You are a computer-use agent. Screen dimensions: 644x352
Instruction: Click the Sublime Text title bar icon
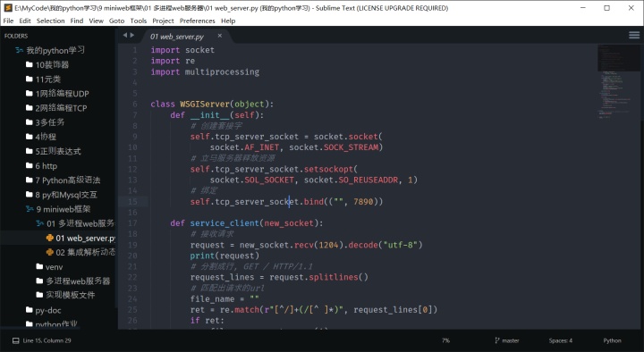click(8, 8)
